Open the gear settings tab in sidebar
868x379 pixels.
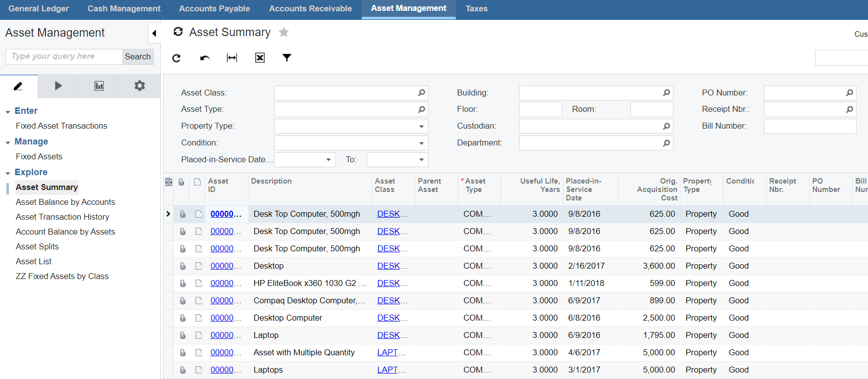coord(140,86)
